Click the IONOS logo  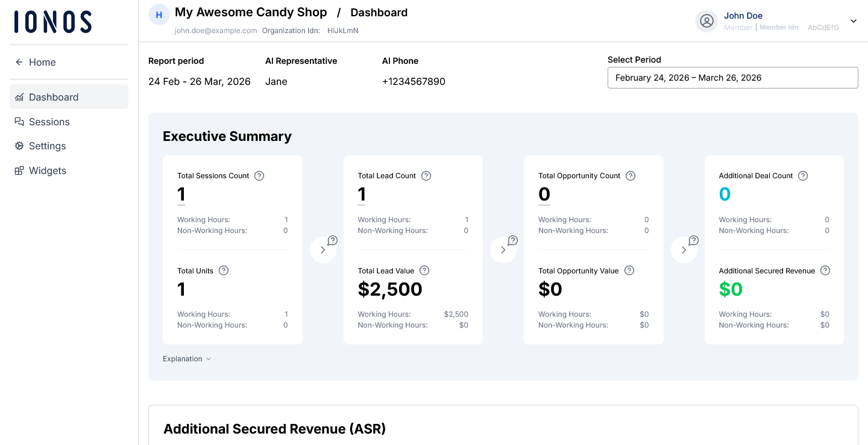[x=52, y=22]
